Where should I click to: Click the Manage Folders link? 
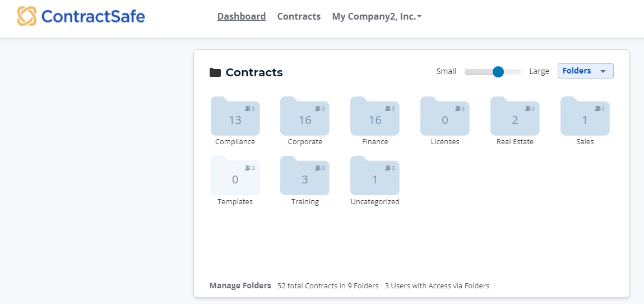pos(240,285)
